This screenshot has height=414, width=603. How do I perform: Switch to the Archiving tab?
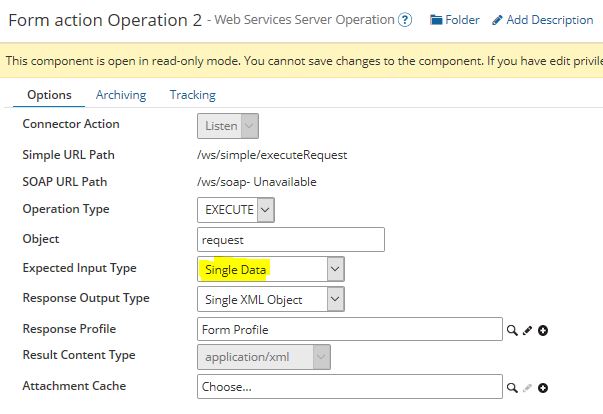[x=121, y=95]
